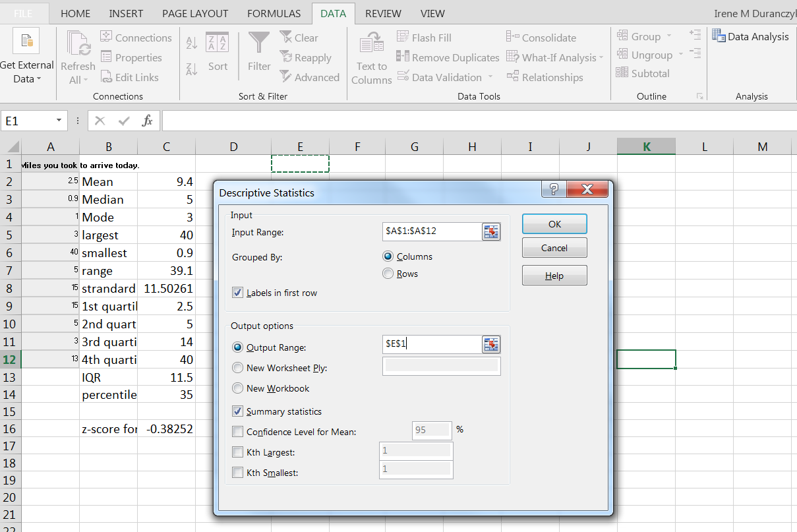Uncheck Labels in first row
The height and width of the screenshot is (532, 797).
[238, 293]
